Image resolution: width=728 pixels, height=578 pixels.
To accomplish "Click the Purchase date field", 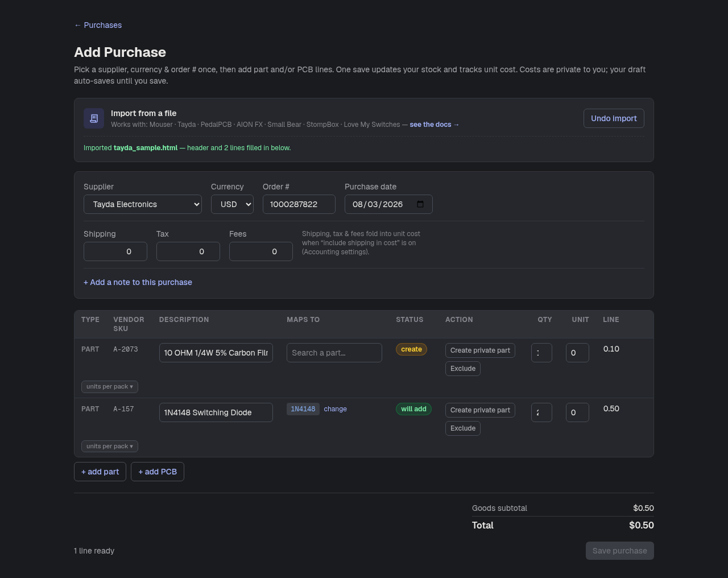I will point(388,204).
